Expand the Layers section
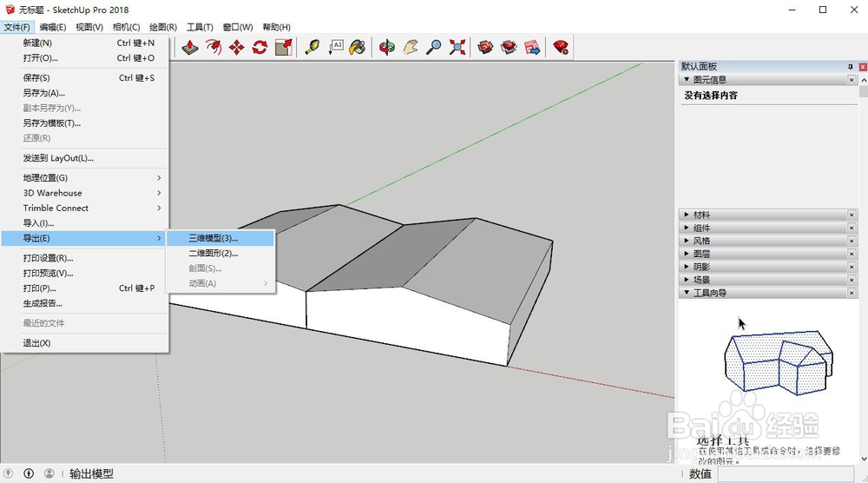Image resolution: width=868 pixels, height=483 pixels. point(687,254)
